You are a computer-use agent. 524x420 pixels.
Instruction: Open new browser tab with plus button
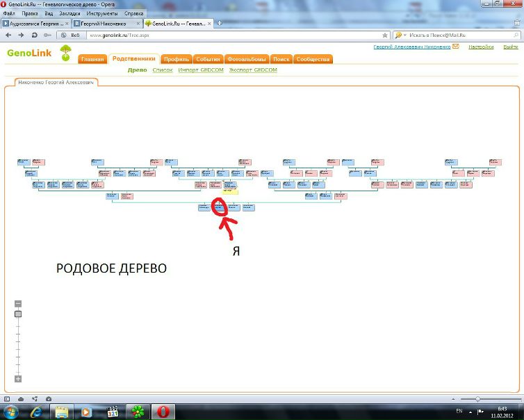coord(220,23)
